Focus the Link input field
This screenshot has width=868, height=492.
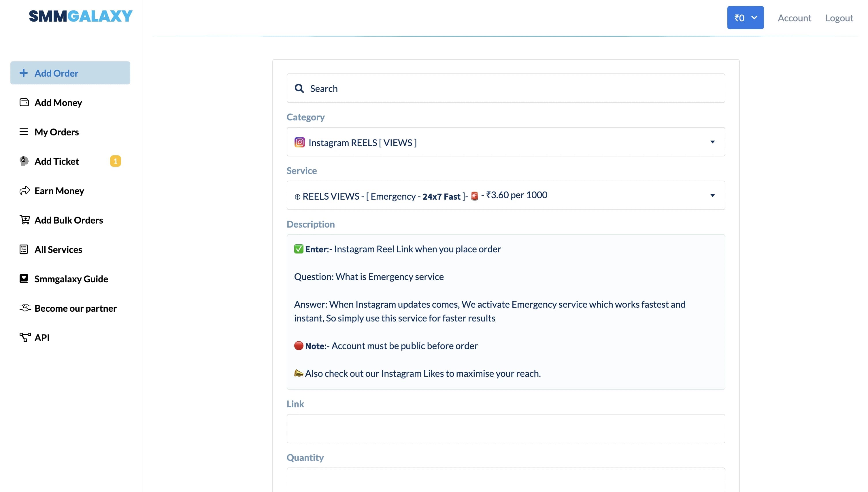tap(506, 428)
